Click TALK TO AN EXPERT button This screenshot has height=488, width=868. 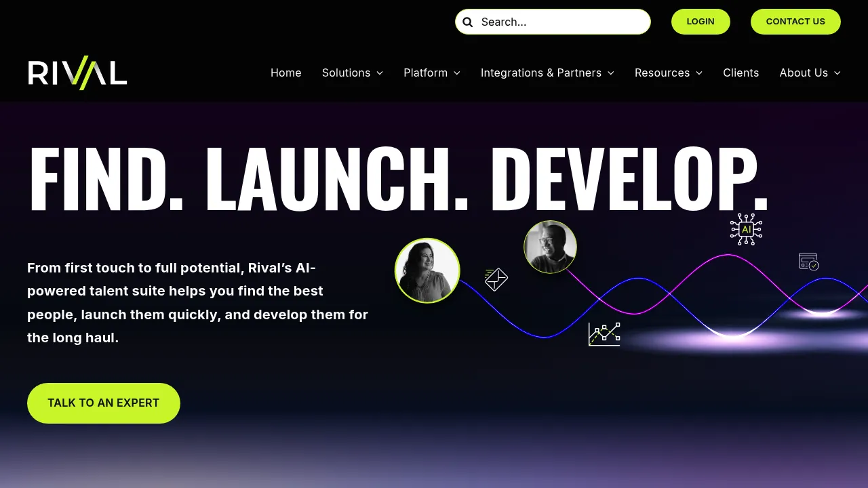(104, 403)
